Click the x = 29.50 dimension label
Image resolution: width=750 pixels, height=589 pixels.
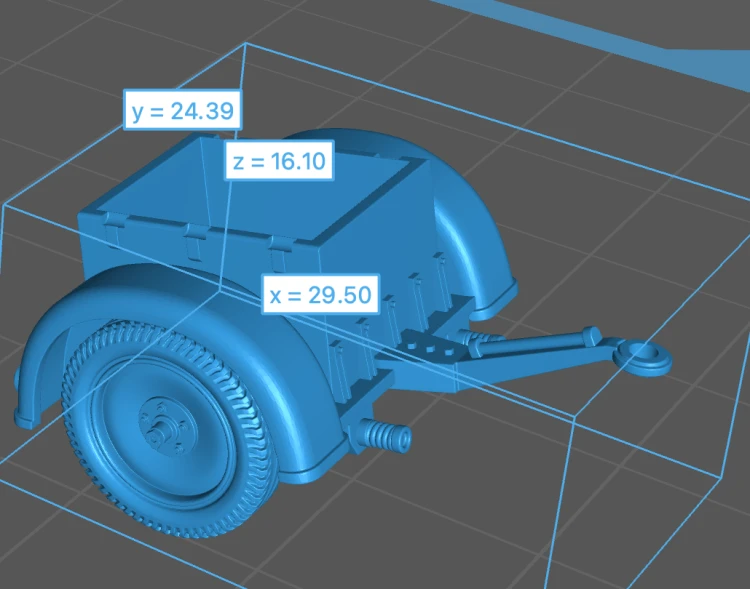[x=320, y=294]
